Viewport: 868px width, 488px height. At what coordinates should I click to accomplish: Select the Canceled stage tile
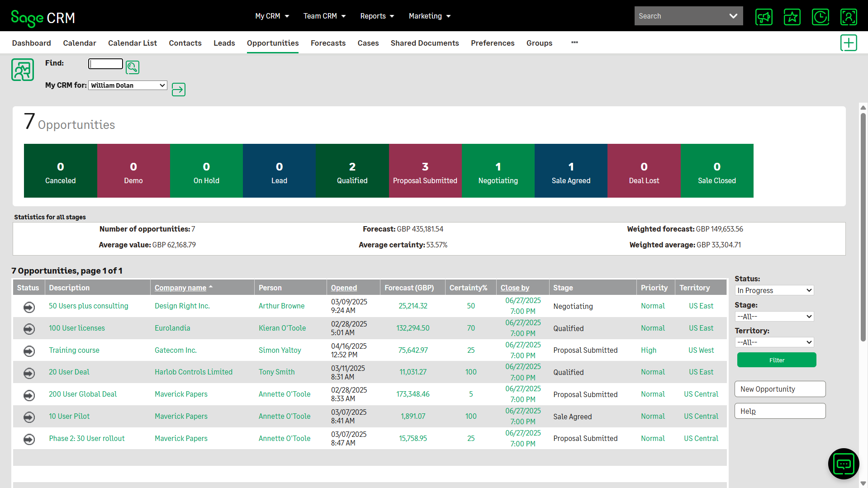tap(61, 171)
